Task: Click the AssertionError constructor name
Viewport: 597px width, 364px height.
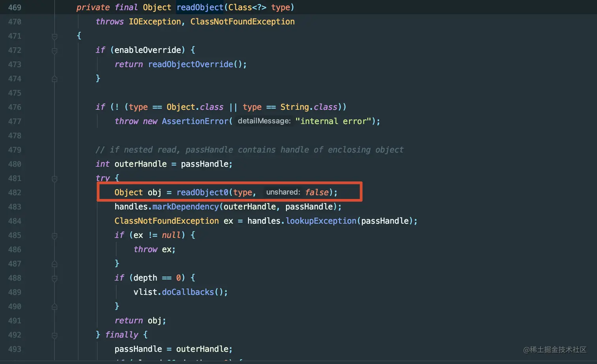Action: pos(195,121)
